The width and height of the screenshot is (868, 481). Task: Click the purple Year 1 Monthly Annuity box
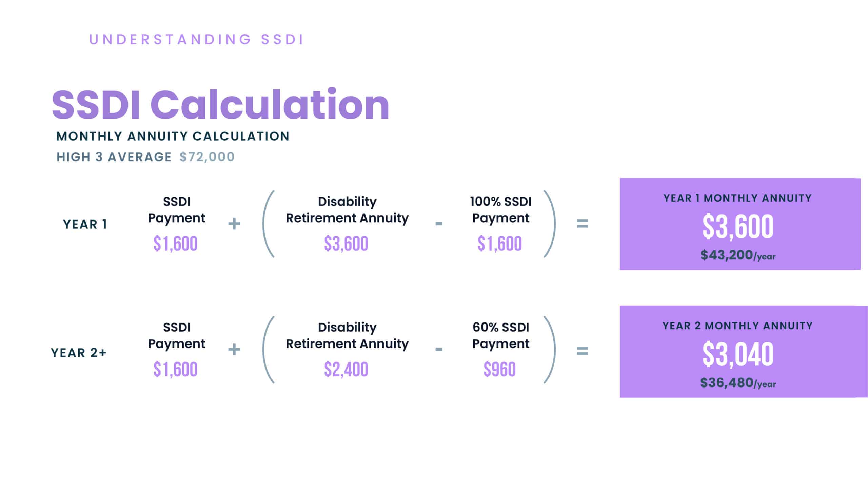pos(740,224)
